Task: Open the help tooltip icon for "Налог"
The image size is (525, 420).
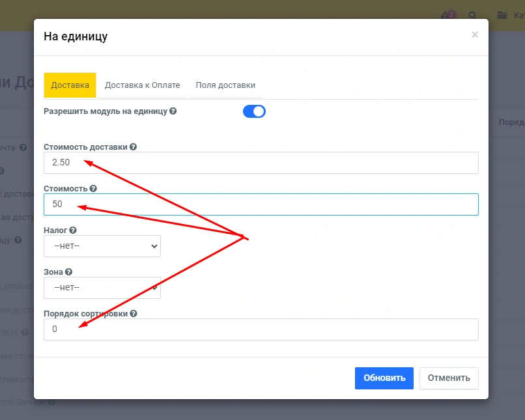Action: 73,231
